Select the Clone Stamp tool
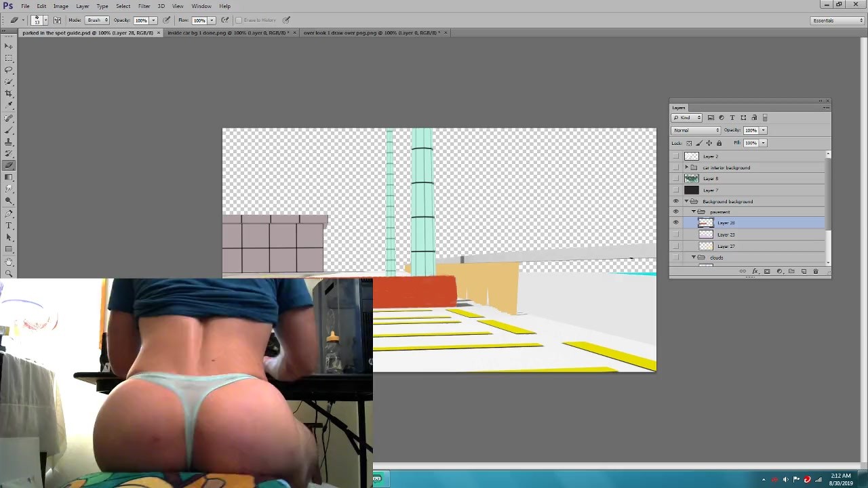The width and height of the screenshot is (868, 488). (9, 142)
